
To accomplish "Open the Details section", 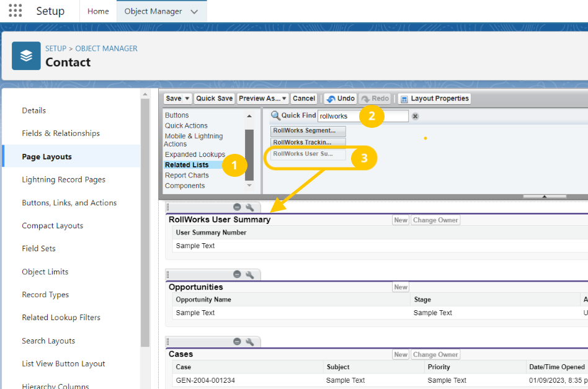I will pos(34,110).
